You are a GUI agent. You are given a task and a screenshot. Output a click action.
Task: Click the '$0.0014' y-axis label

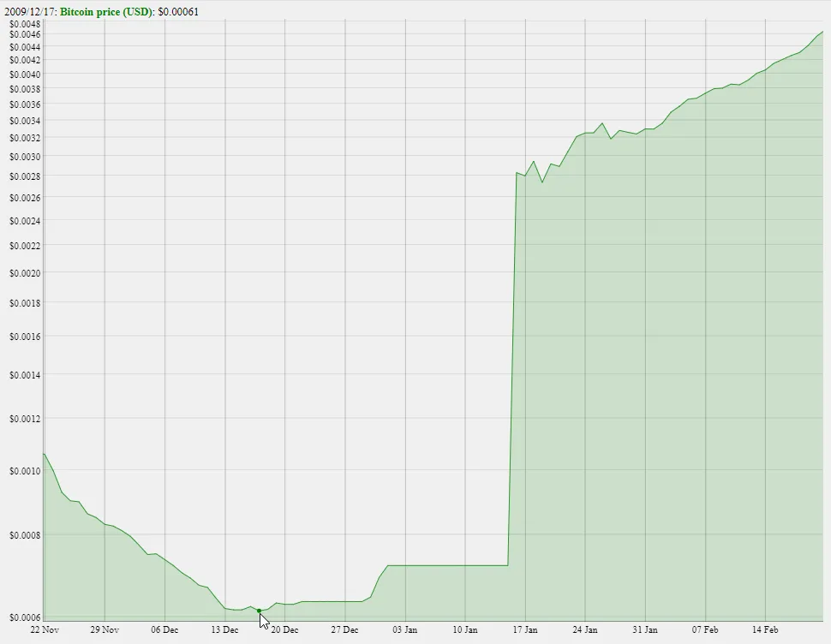(25, 375)
